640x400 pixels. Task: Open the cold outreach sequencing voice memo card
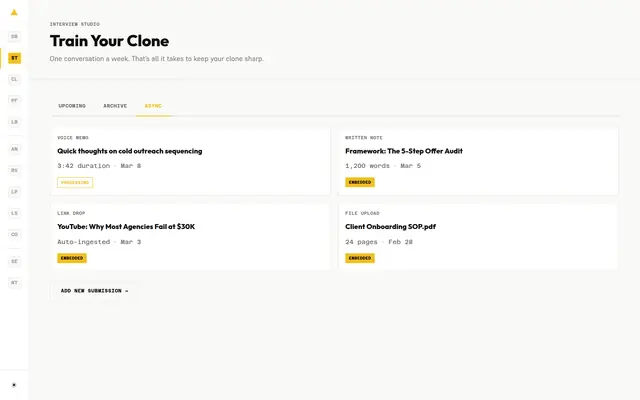click(x=190, y=161)
